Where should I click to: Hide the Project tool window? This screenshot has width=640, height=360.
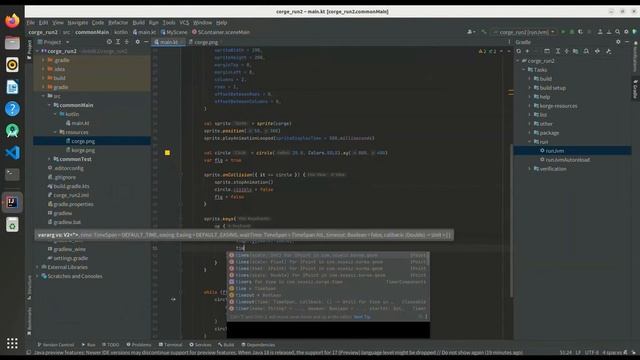146,42
